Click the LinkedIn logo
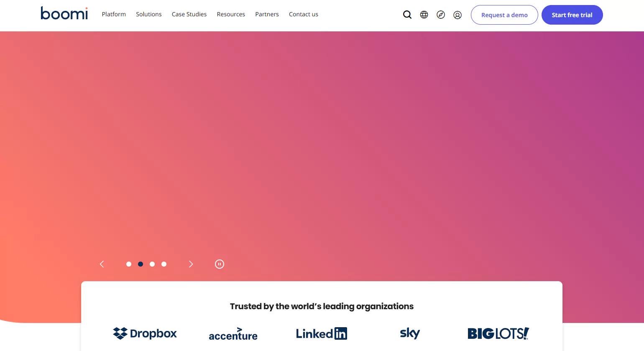Screen dimensions: 644x351 (x=321, y=333)
